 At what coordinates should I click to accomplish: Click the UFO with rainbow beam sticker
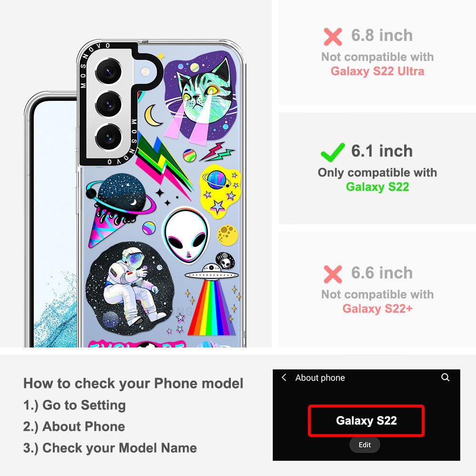(212, 299)
